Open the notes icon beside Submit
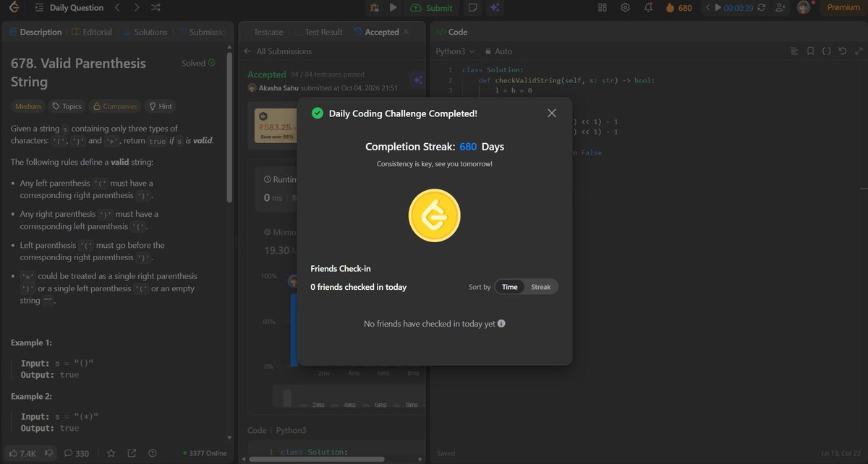 [x=472, y=8]
